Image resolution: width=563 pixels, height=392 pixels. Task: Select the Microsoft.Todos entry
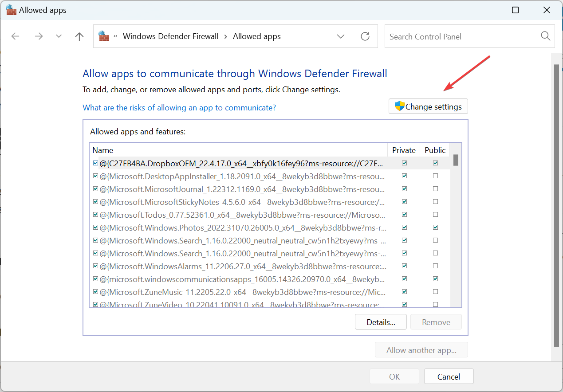pyautogui.click(x=243, y=215)
